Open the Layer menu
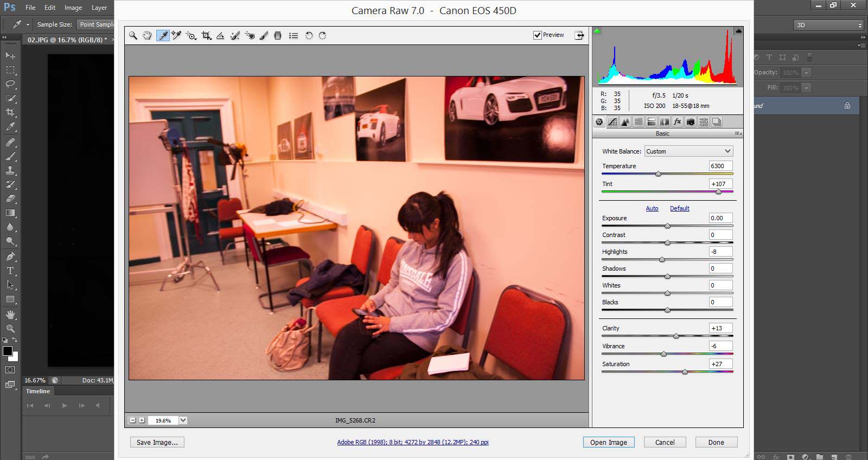868x460 pixels. click(x=99, y=8)
